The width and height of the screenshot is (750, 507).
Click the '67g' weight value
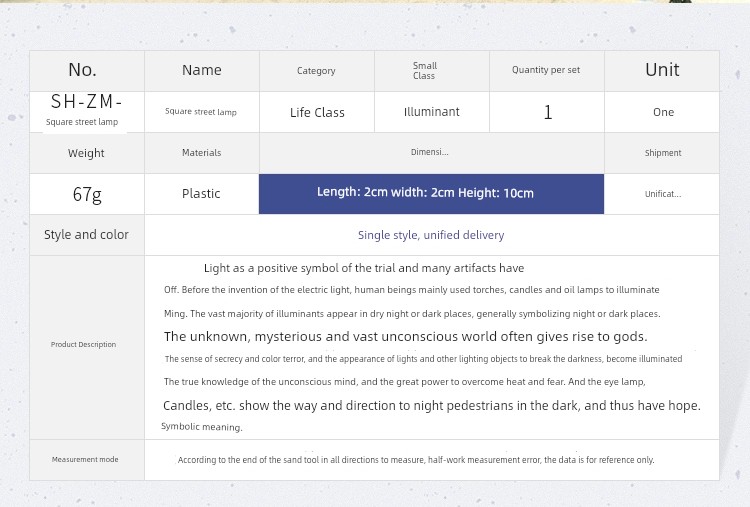[87, 194]
